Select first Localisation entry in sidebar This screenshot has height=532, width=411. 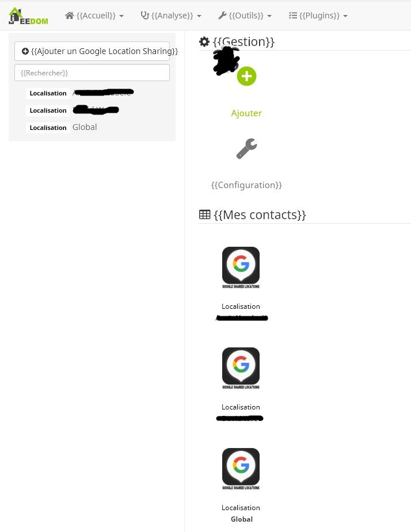tap(80, 93)
